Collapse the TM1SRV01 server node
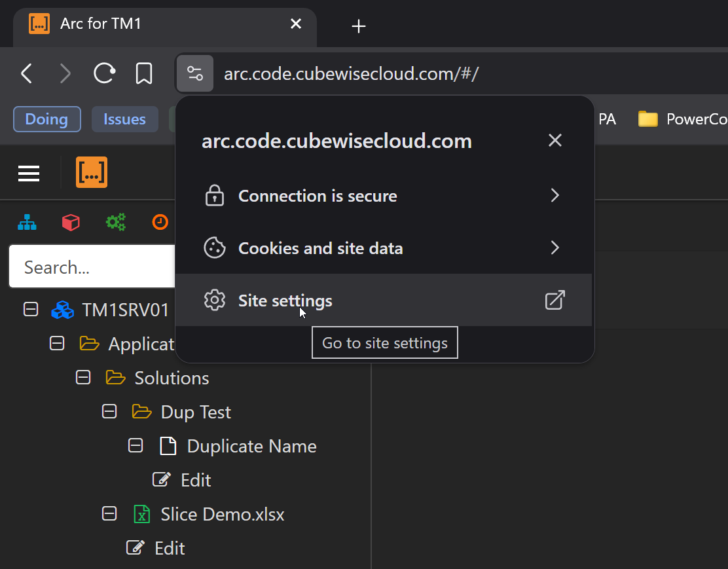 (31, 309)
